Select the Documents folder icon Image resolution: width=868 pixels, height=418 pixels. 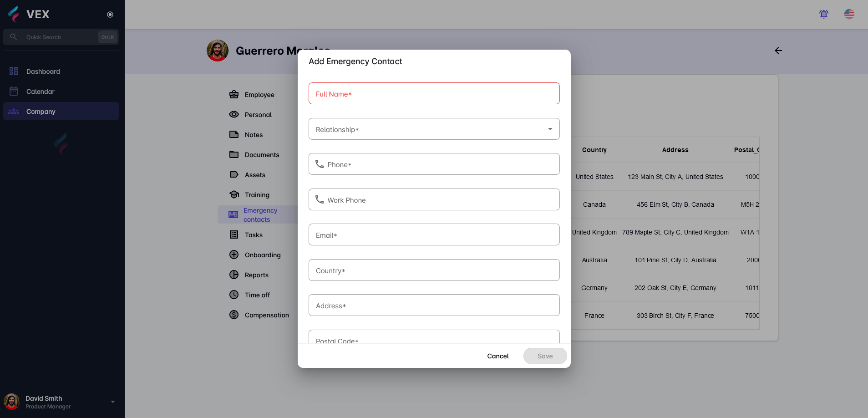pos(234,154)
